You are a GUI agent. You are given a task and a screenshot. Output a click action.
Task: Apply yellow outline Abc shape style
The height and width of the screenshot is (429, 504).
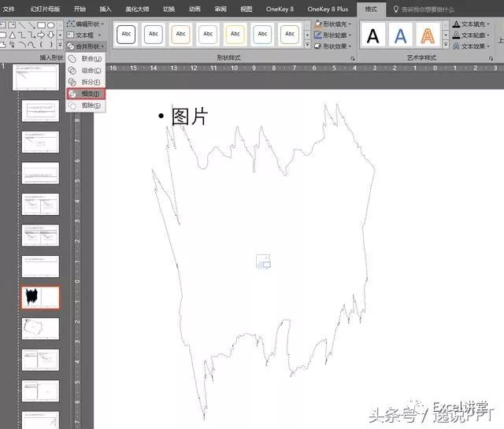click(x=235, y=34)
